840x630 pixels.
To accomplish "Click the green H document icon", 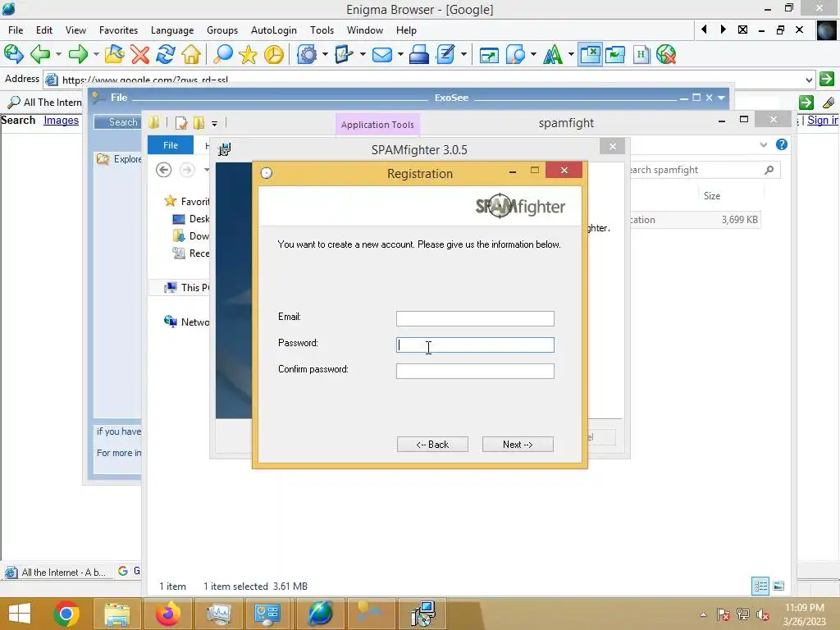I will pyautogui.click(x=641, y=54).
